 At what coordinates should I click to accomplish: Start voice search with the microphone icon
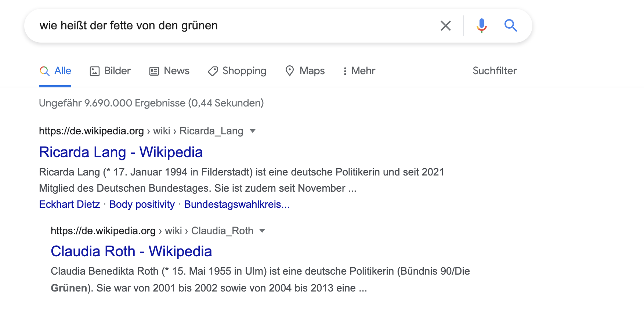pos(481,26)
